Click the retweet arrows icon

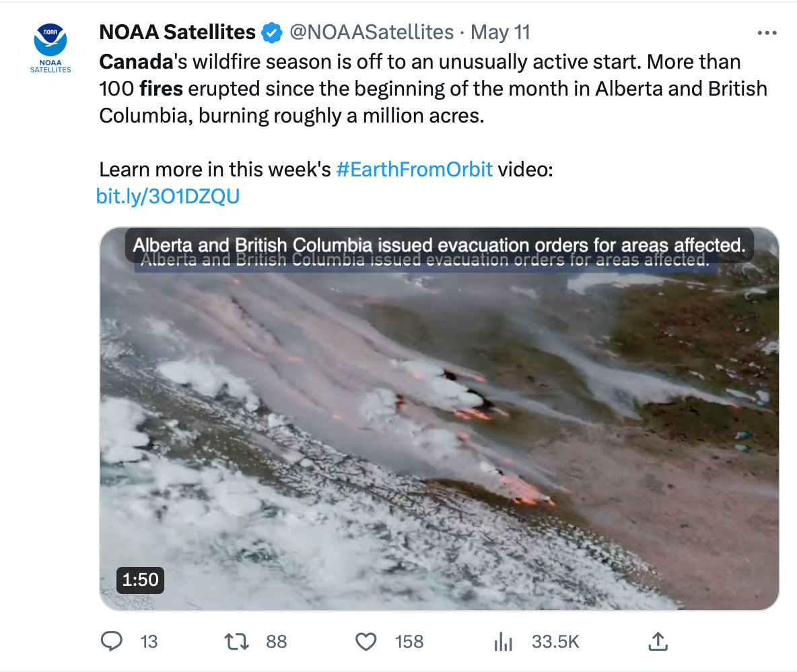237,642
